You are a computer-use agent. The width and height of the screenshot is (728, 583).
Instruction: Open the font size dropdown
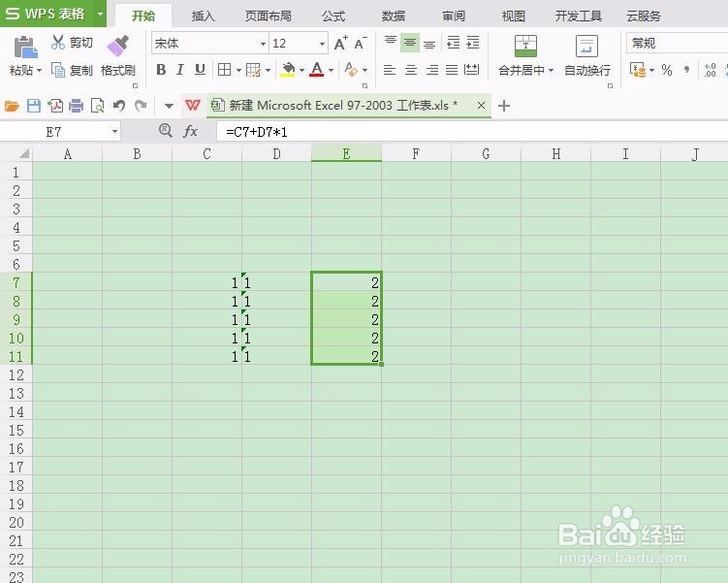coord(322,44)
